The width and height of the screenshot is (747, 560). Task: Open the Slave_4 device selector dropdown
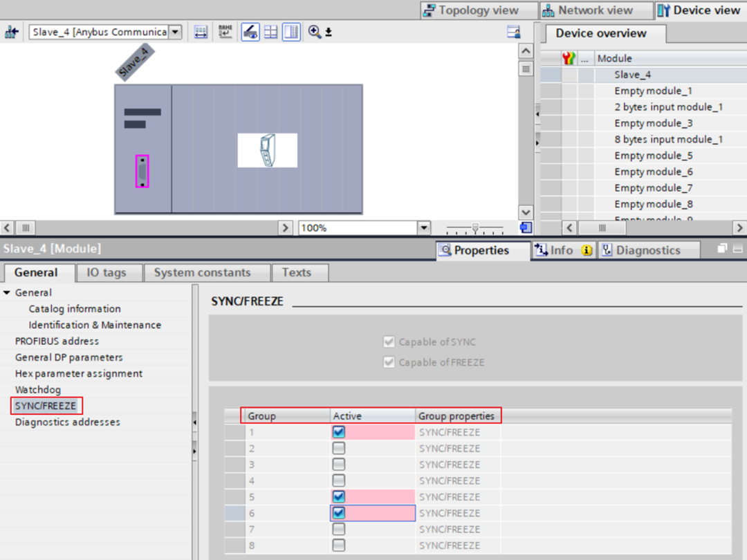click(x=175, y=32)
